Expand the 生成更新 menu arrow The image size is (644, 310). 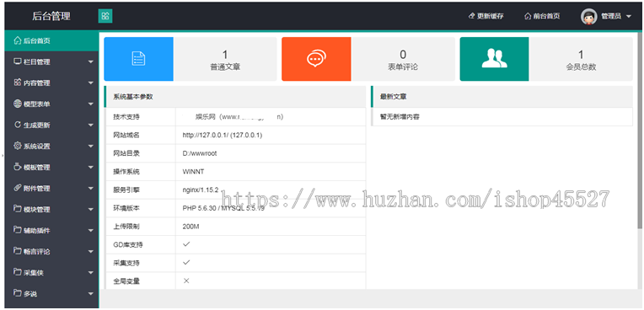pos(91,126)
